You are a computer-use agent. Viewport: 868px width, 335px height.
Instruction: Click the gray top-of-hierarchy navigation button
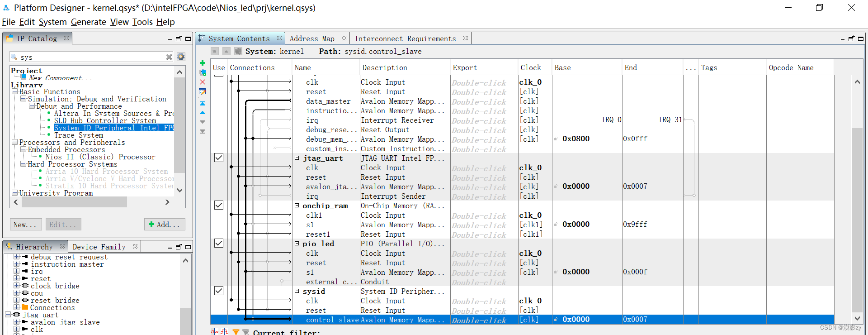point(215,51)
